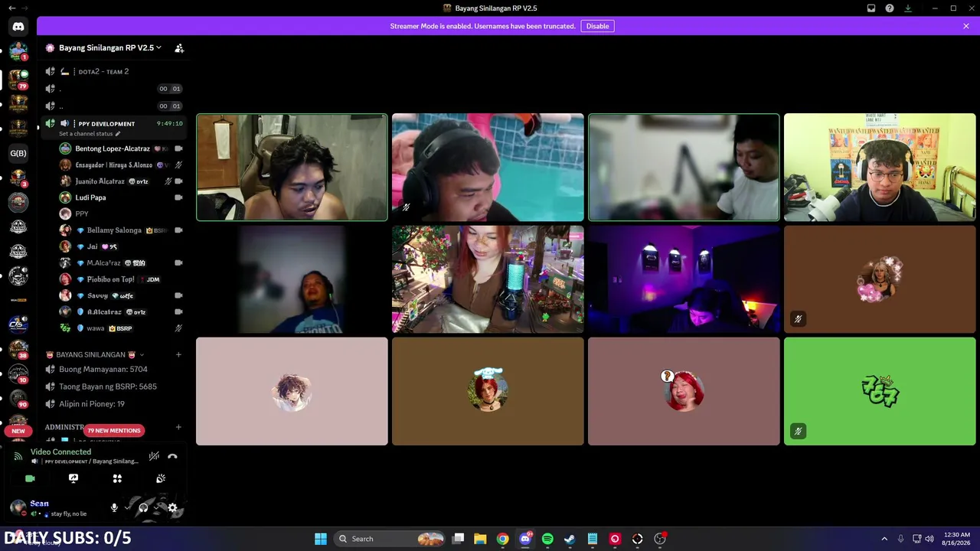Open Google Chrome from the taskbar

pos(502,539)
